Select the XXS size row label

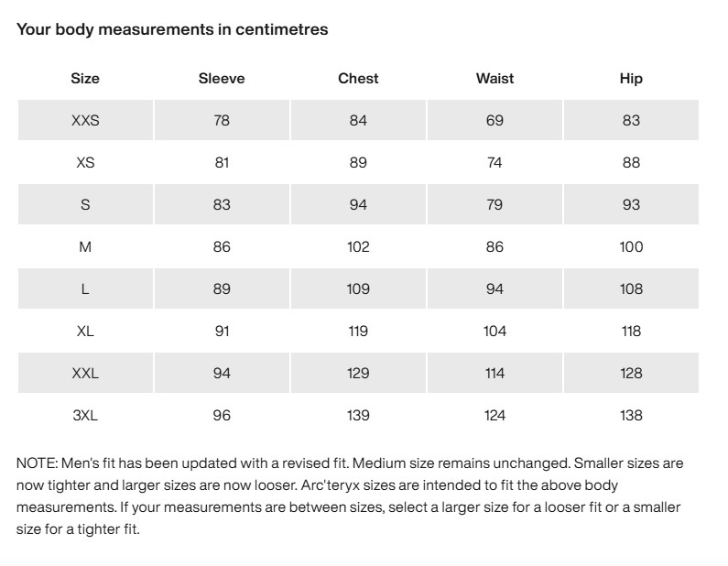tap(85, 120)
